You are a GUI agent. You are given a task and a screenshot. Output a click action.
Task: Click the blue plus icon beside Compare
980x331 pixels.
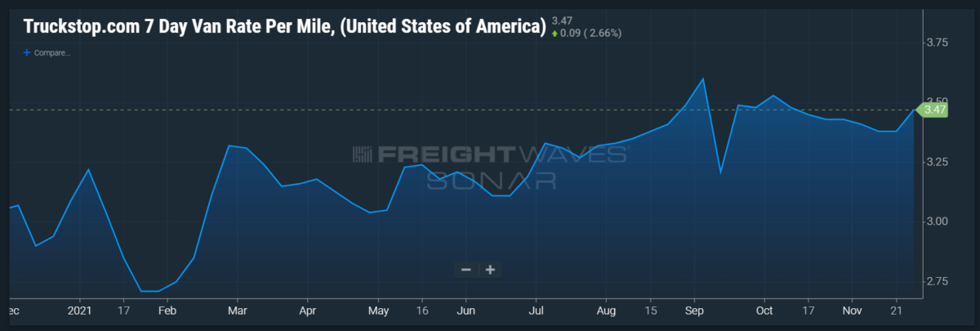click(27, 53)
